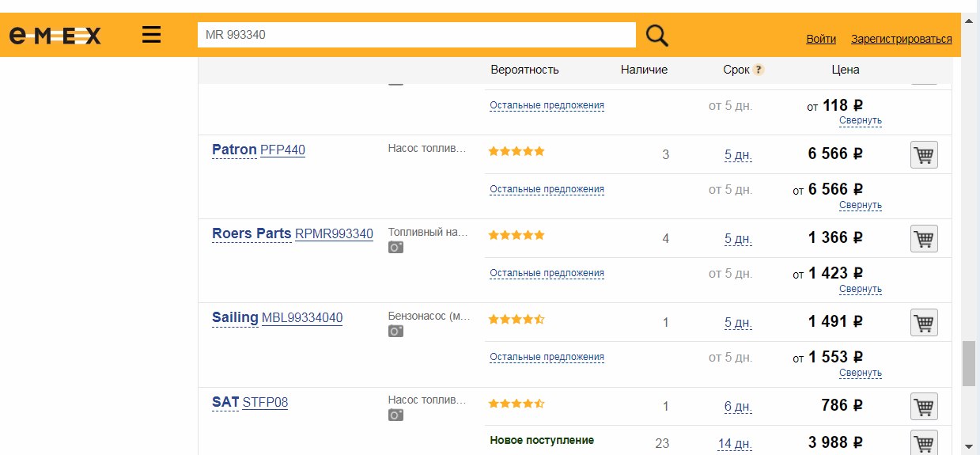The image size is (980, 455).
Task: Open the Срок help question icon
Action: pos(759,70)
